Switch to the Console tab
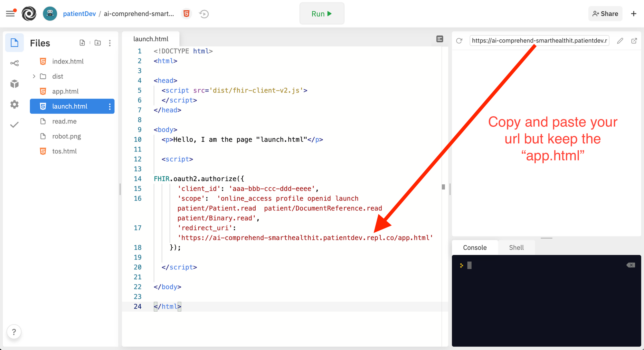 click(x=475, y=248)
